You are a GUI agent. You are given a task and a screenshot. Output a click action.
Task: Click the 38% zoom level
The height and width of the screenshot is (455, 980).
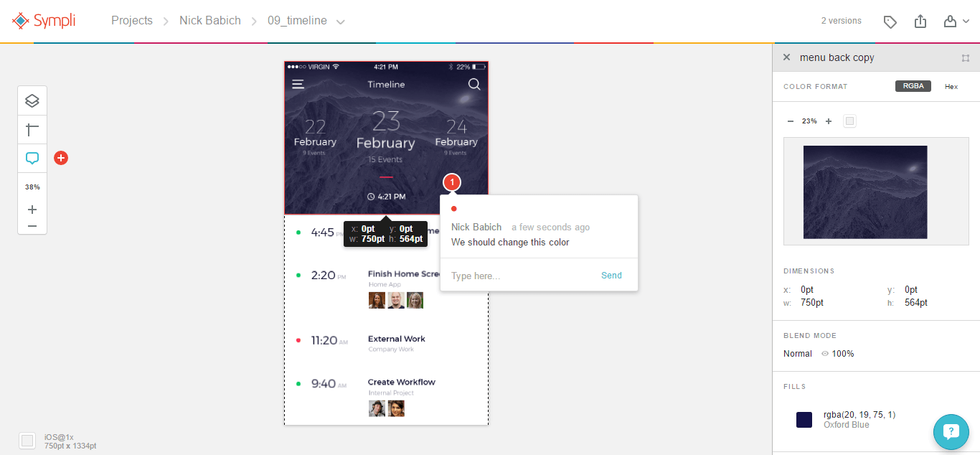[32, 187]
